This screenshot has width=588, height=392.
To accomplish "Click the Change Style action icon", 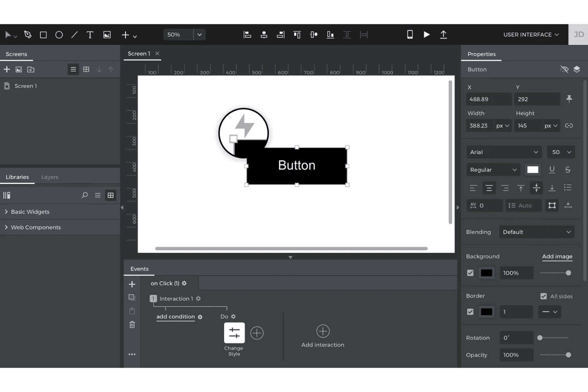I will point(234,332).
